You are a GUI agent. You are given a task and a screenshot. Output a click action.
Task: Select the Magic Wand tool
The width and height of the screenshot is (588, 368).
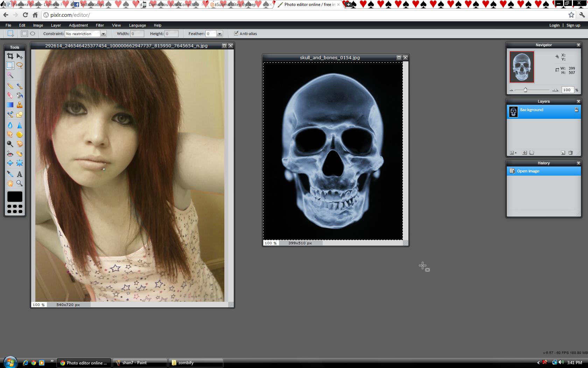tap(10, 75)
